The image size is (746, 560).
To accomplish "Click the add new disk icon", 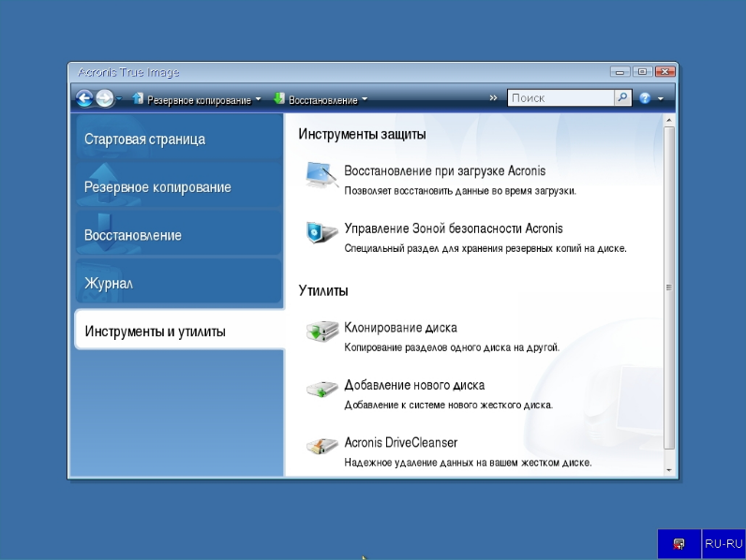I will tap(321, 390).
